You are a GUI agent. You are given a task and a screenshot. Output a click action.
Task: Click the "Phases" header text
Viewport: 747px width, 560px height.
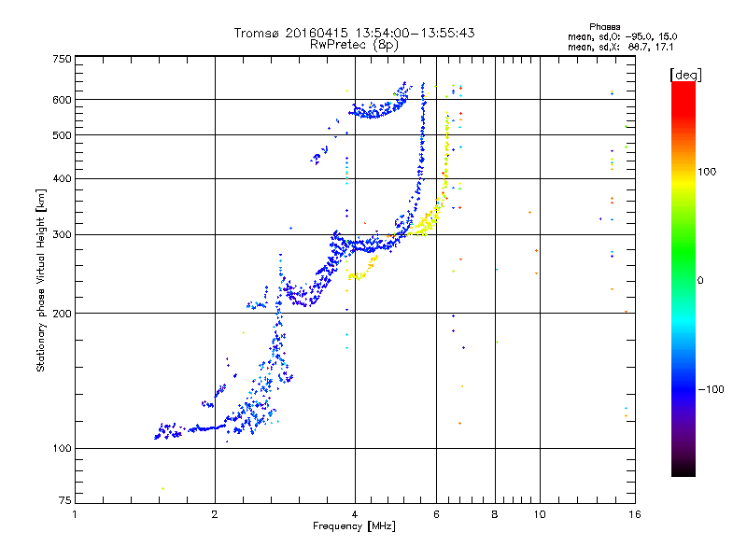(604, 27)
